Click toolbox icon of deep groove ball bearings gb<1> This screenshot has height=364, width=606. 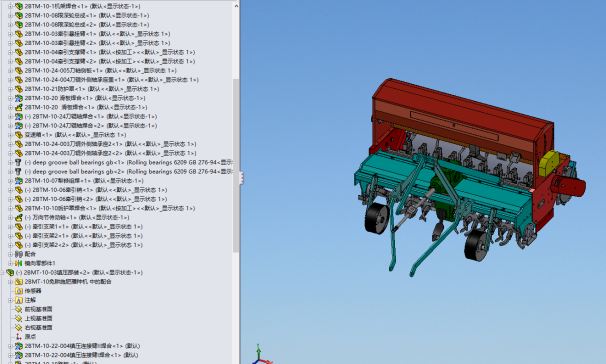(18, 162)
